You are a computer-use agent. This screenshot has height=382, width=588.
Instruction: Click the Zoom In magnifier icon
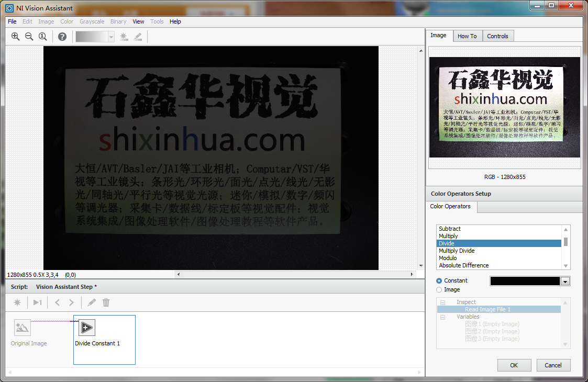pos(15,36)
